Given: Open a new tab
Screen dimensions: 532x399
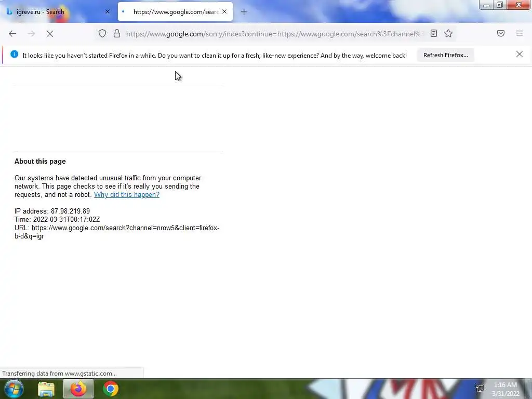Looking at the screenshot, I should (x=244, y=12).
